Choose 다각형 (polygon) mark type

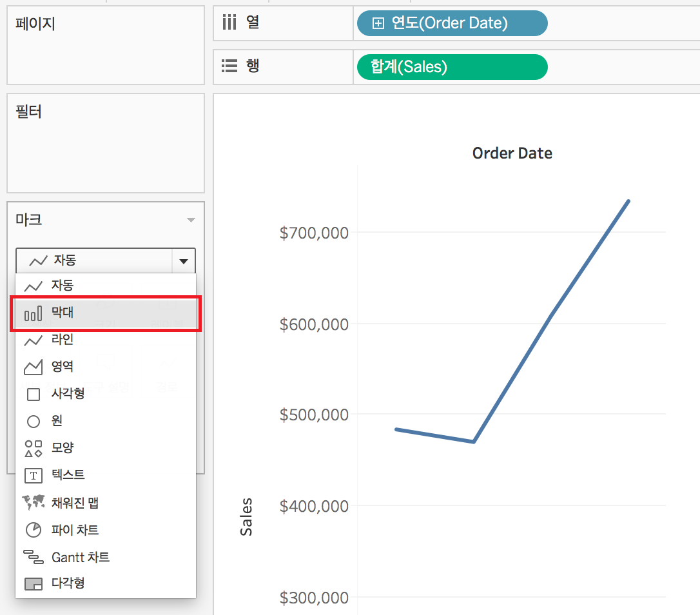(106, 583)
